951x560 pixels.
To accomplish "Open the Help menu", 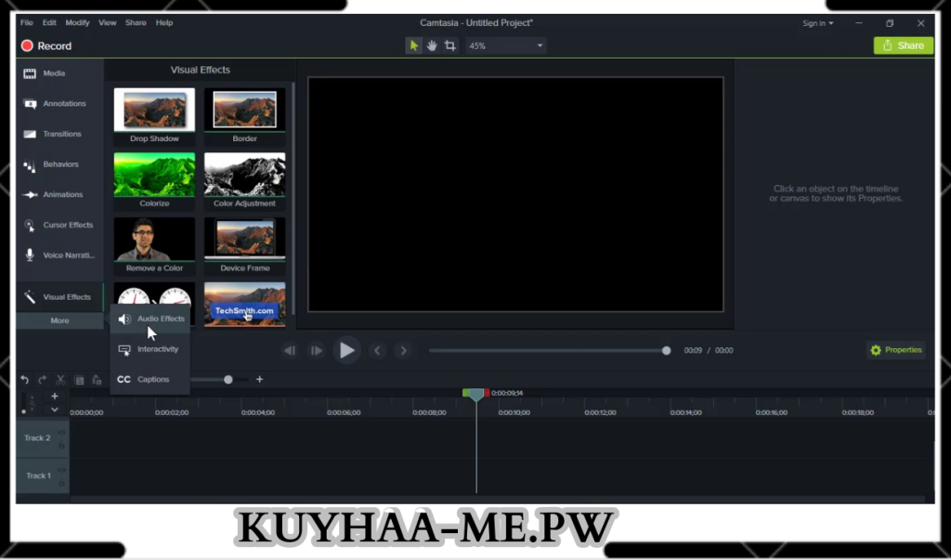I will tap(164, 22).
